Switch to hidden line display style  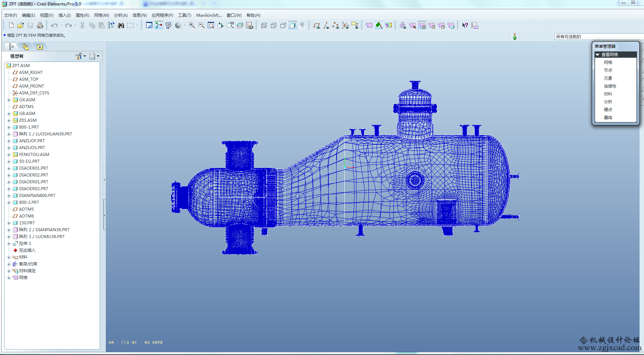273,25
